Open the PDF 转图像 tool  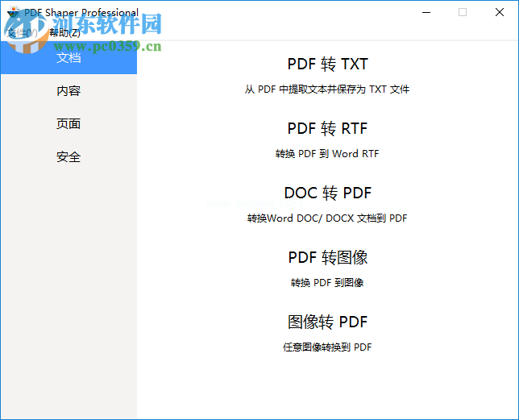pyautogui.click(x=328, y=257)
